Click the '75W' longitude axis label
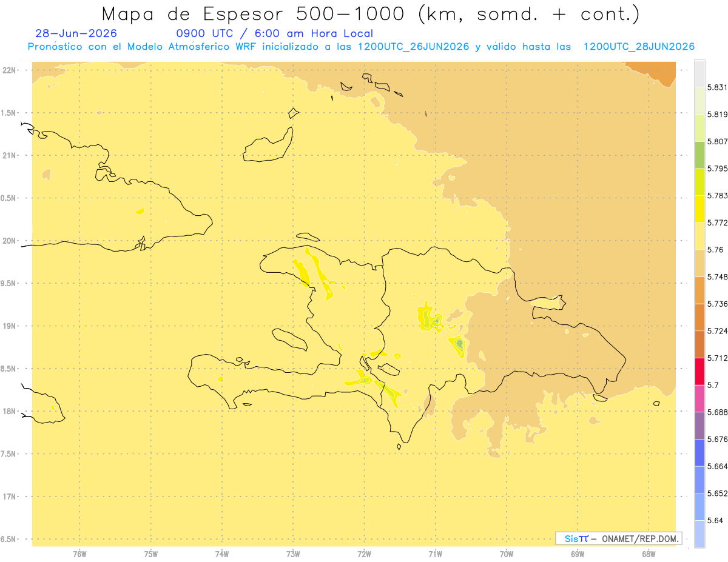The image size is (728, 562). 151,554
